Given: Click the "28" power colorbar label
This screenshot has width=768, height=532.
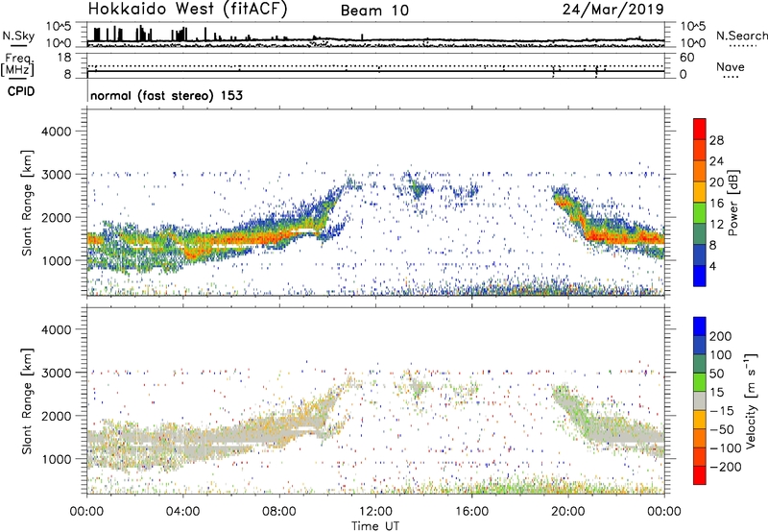Looking at the screenshot, I should pyautogui.click(x=716, y=140).
